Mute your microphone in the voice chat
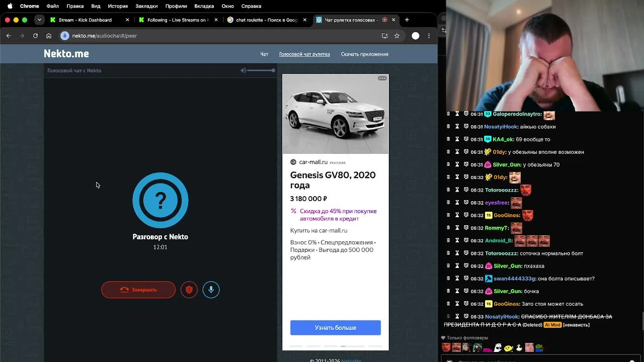This screenshot has width=644, height=362. point(211,290)
